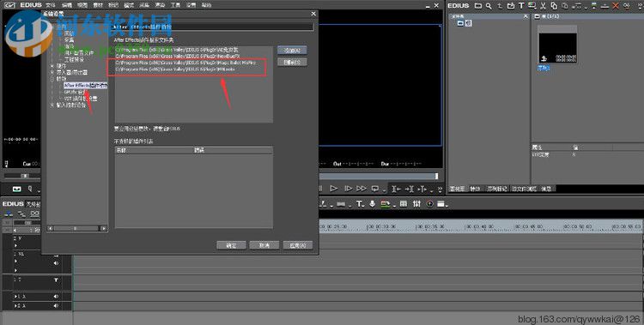Click the fast forward button under the preview

pyautogui.click(x=361, y=189)
